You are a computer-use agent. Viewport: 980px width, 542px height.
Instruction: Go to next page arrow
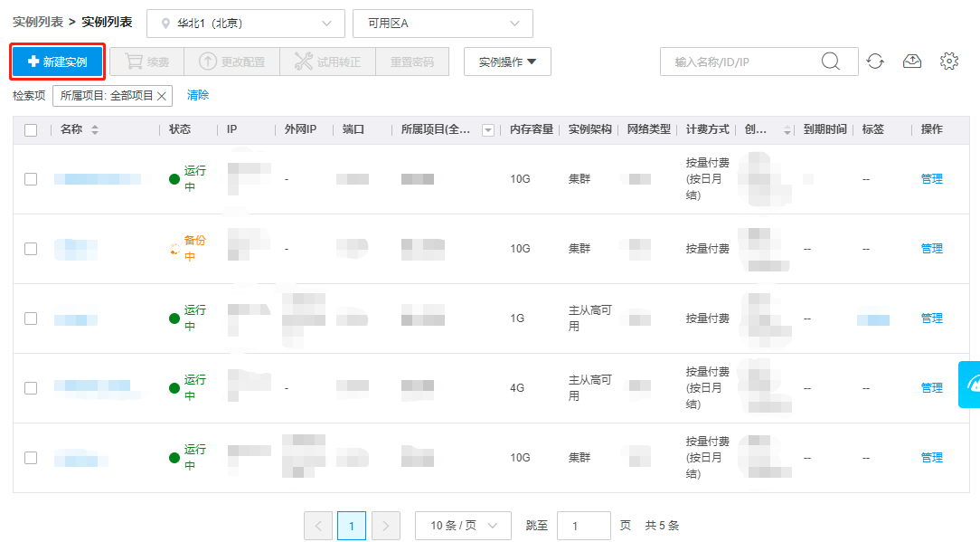[x=386, y=526]
